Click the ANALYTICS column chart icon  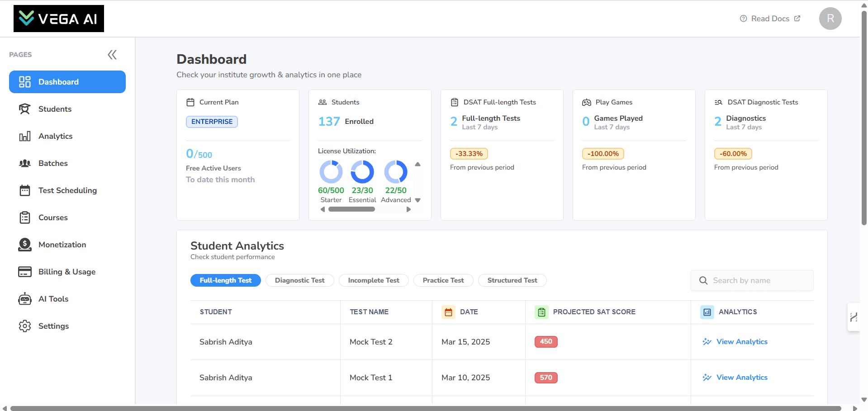(707, 312)
